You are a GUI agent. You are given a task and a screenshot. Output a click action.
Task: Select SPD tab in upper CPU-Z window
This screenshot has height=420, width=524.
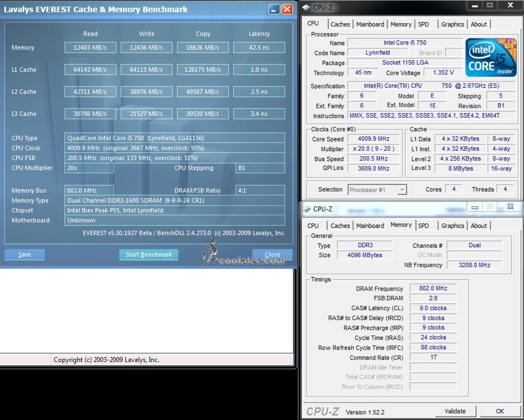[424, 24]
